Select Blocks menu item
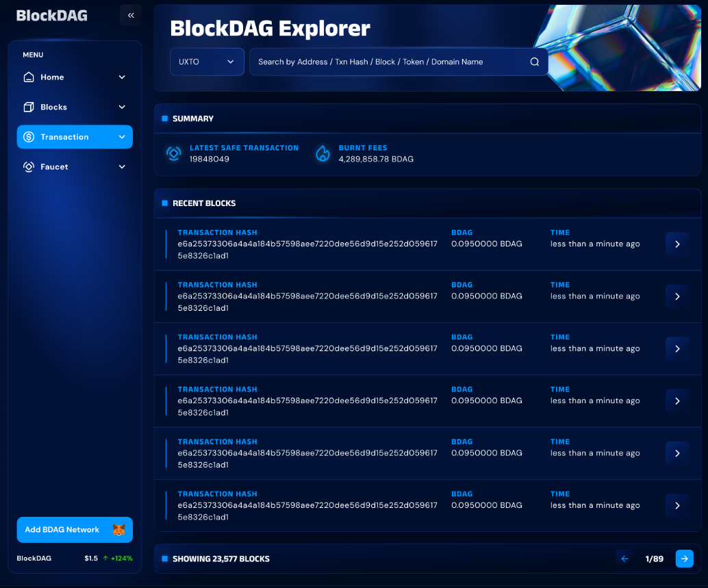This screenshot has height=588, width=708. click(75, 107)
